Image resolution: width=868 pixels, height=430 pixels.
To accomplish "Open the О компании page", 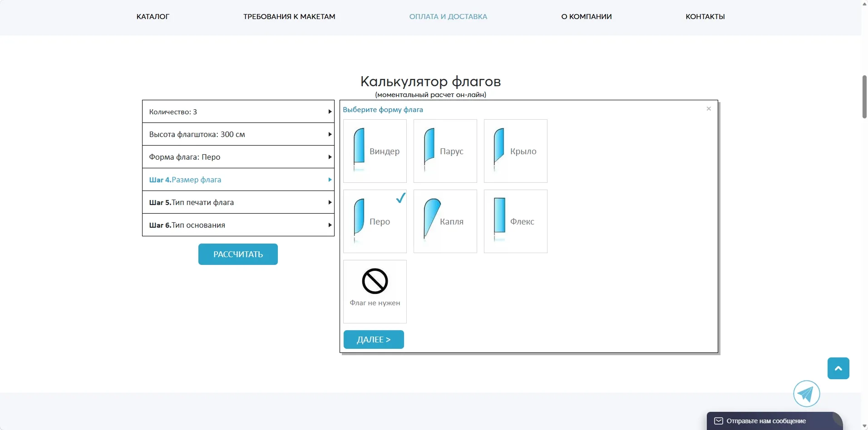I will [587, 17].
